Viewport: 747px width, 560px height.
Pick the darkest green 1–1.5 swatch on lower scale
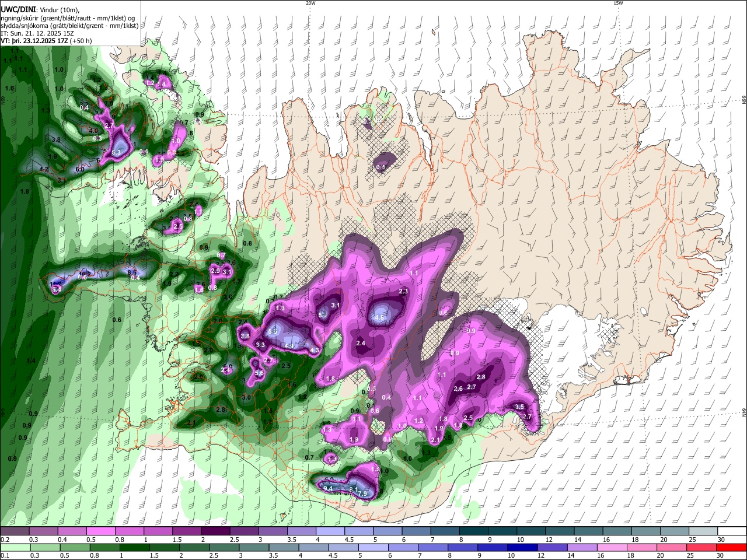(x=135, y=547)
